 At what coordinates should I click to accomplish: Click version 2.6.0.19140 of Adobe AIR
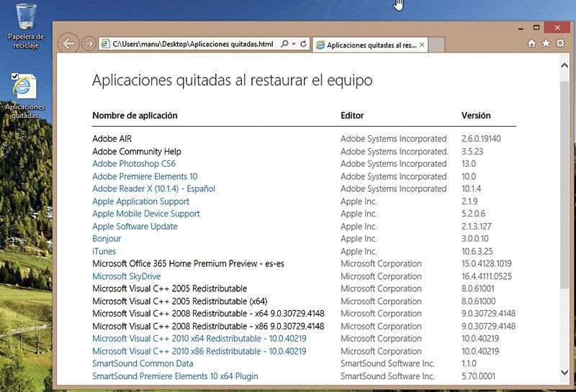pyautogui.click(x=481, y=139)
